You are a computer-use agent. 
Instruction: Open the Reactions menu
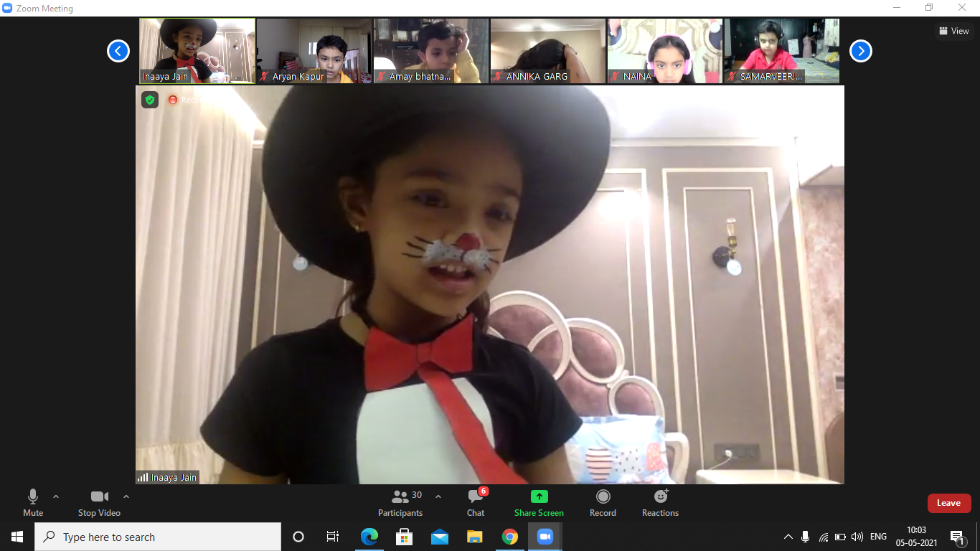click(660, 502)
